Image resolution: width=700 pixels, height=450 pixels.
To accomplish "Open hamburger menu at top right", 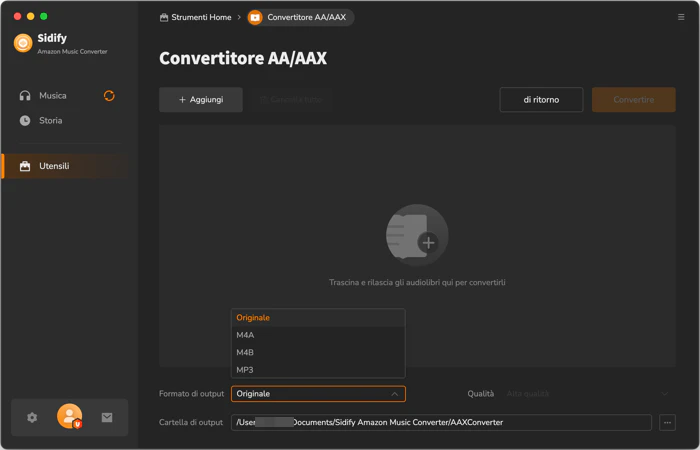I will [681, 17].
